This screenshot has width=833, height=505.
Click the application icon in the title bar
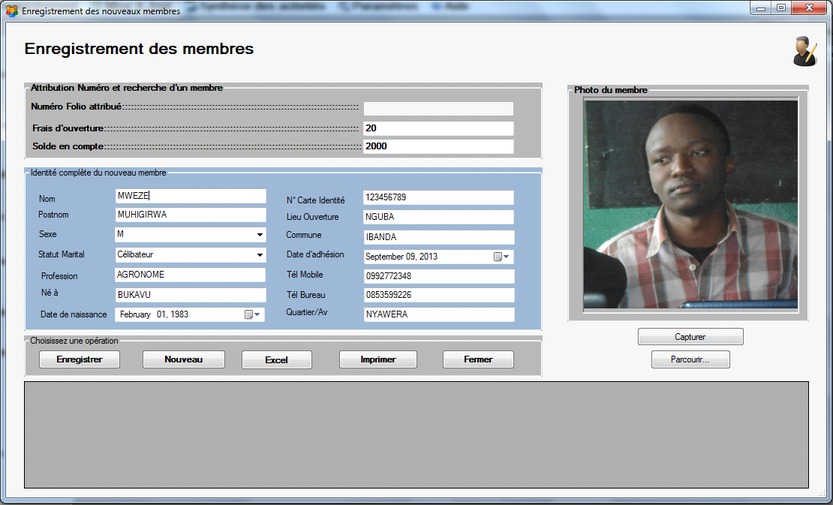click(x=11, y=10)
